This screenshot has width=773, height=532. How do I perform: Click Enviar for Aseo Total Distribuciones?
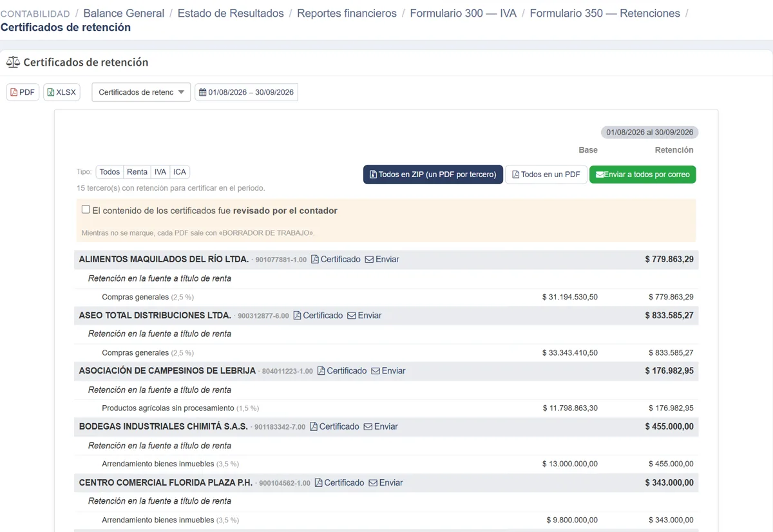(x=365, y=316)
